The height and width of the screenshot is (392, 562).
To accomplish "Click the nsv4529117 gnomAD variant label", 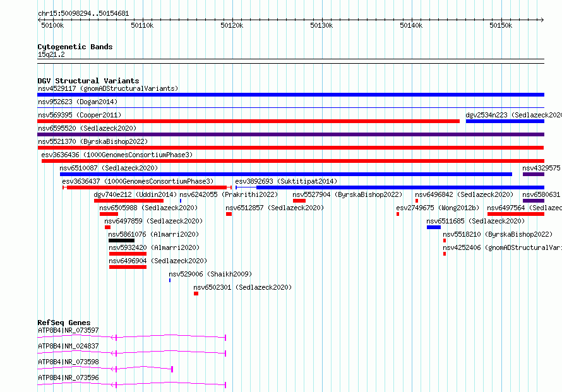I will (x=108, y=88).
